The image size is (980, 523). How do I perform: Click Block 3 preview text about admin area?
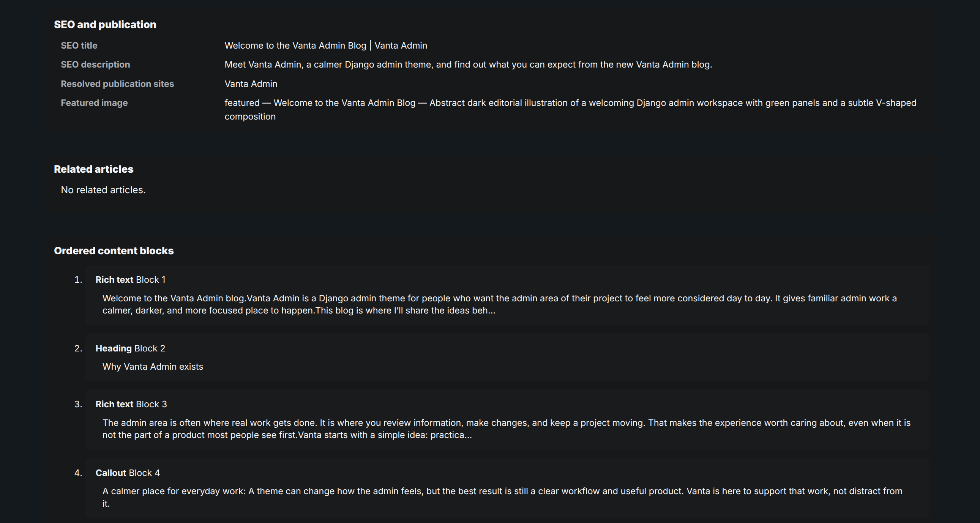pyautogui.click(x=507, y=428)
